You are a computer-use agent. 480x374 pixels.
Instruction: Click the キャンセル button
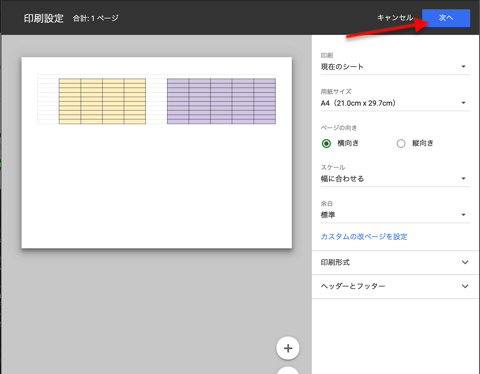pyautogui.click(x=395, y=18)
